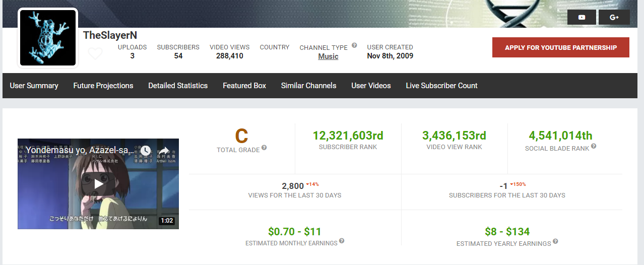Click the 54 subscribers count
The image size is (644, 265).
pyautogui.click(x=178, y=56)
